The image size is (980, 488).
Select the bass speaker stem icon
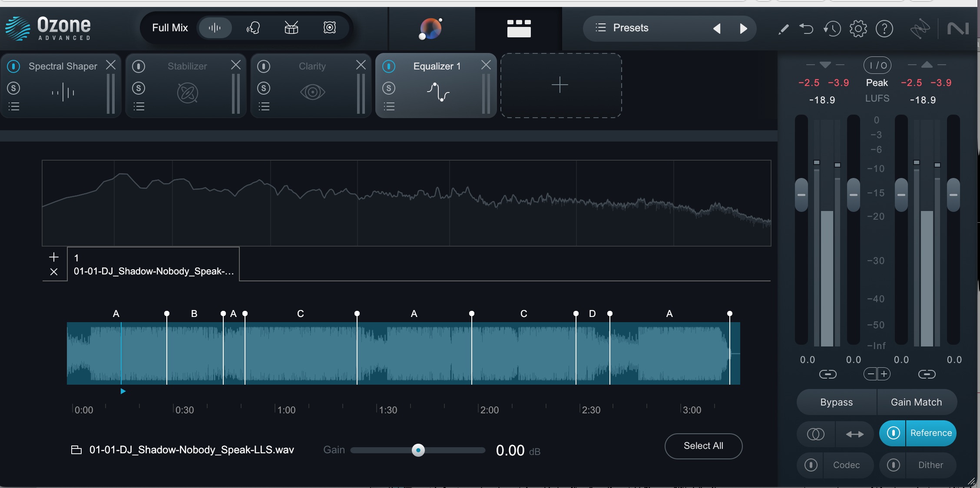coord(330,28)
